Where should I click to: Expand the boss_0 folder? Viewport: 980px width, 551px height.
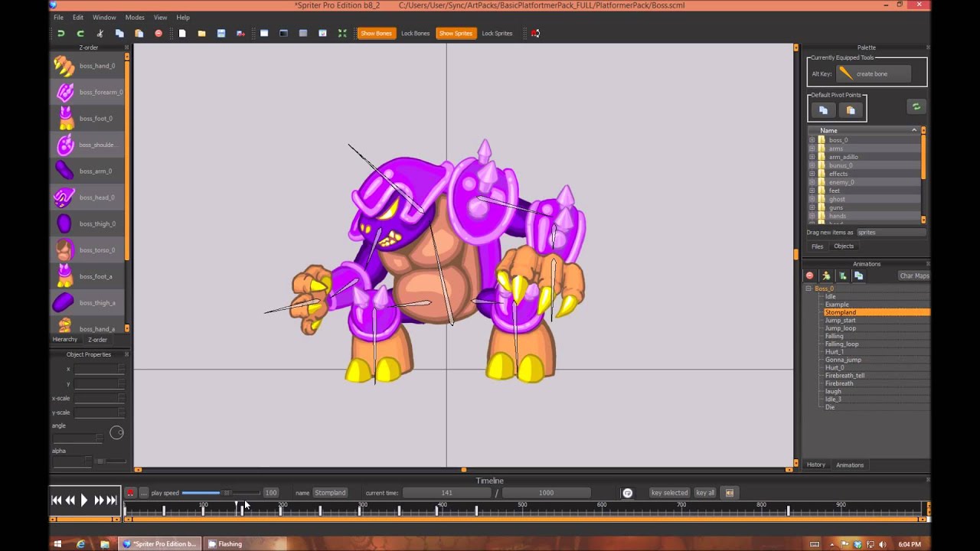(812, 140)
